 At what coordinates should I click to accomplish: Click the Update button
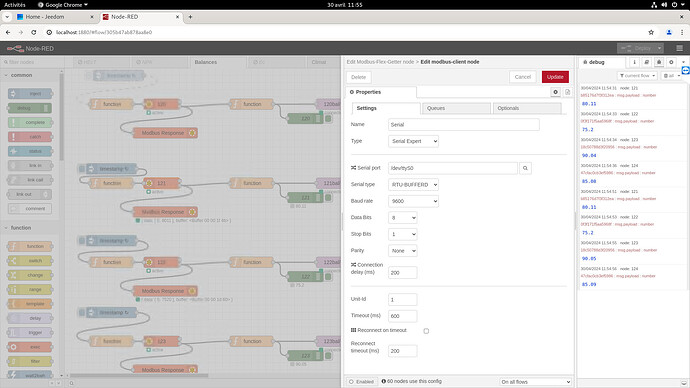click(x=555, y=77)
